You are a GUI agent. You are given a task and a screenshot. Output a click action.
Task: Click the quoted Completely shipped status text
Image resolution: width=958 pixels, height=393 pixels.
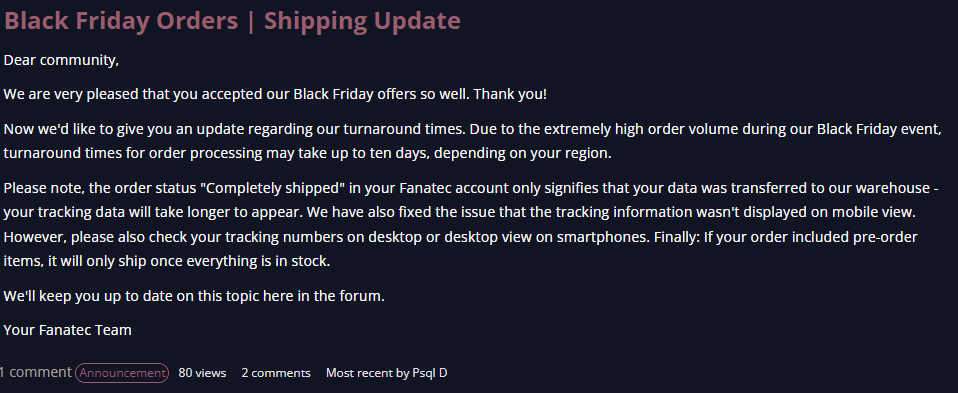pyautogui.click(x=277, y=187)
